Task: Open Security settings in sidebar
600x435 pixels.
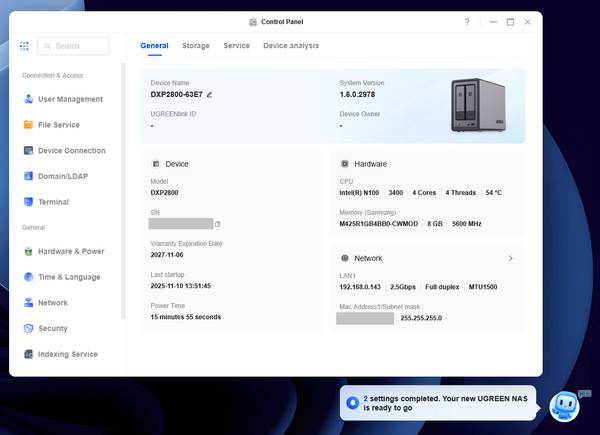Action: 52,328
